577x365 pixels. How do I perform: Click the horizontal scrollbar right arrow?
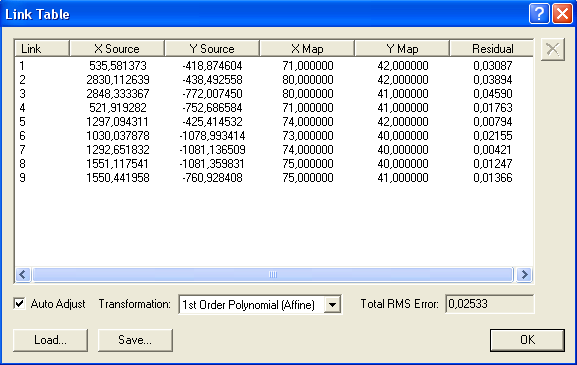(524, 274)
